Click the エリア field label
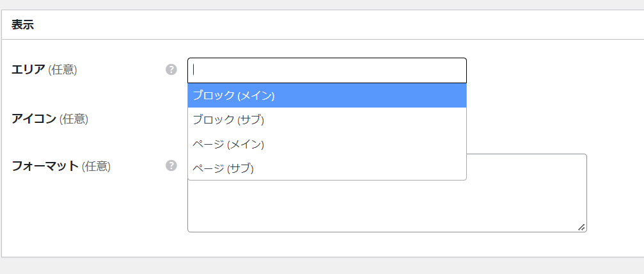Image resolution: width=644 pixels, height=274 pixels. tap(29, 70)
